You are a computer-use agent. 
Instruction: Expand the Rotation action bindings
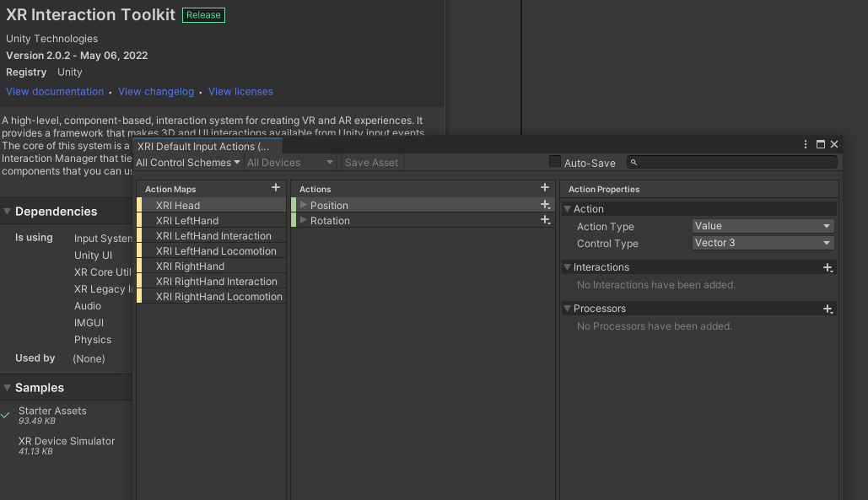[x=304, y=220]
